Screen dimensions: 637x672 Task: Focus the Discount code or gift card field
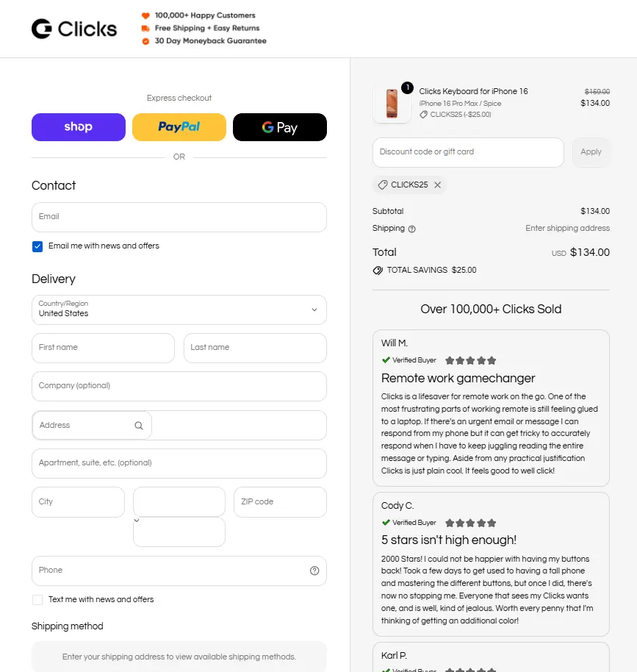coord(468,152)
